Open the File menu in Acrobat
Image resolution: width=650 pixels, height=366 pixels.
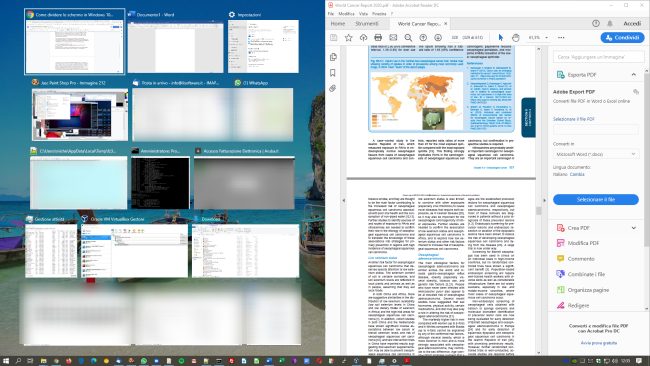331,14
